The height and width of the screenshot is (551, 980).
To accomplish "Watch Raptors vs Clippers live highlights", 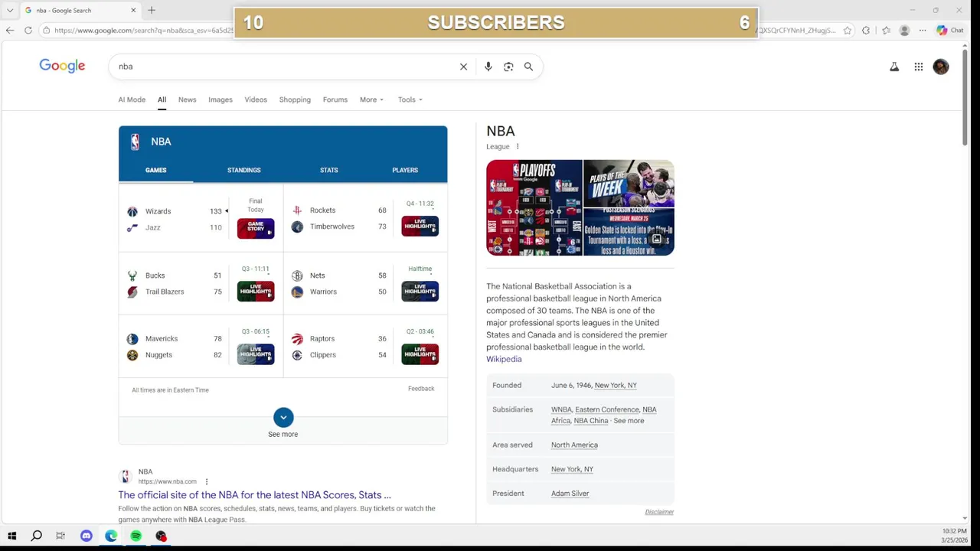I will click(420, 354).
